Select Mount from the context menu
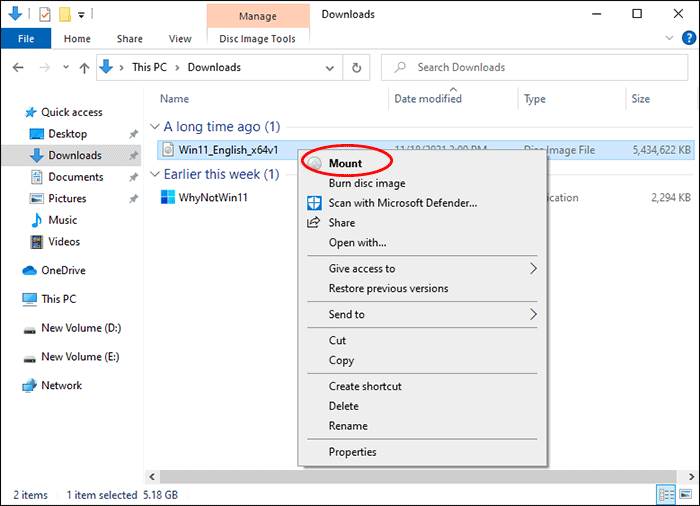The width and height of the screenshot is (700, 506). pyautogui.click(x=345, y=163)
